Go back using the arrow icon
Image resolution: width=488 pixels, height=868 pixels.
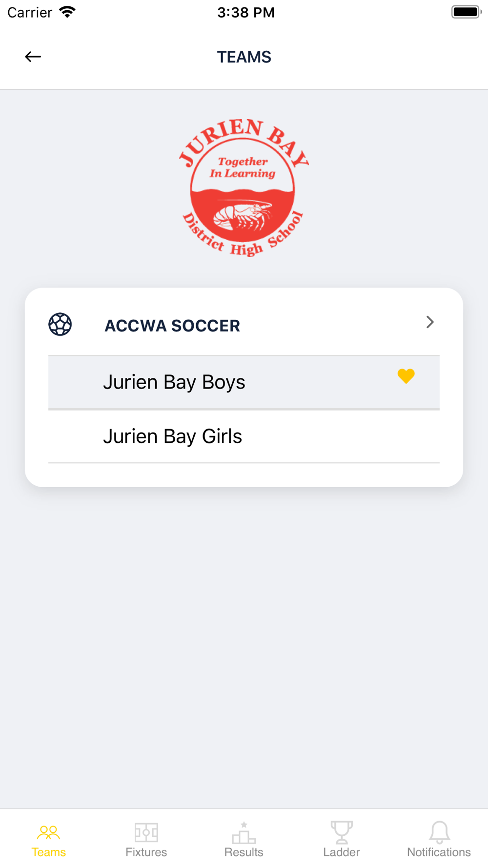pyautogui.click(x=33, y=57)
